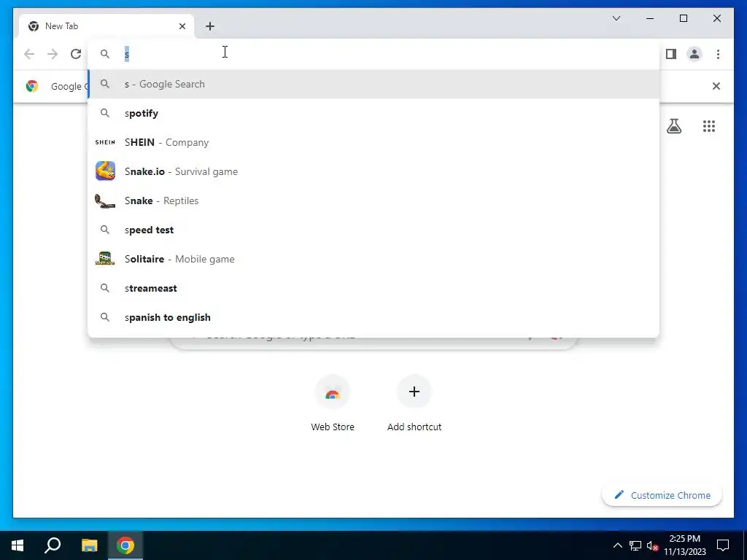Click the Add shortcut button
The height and width of the screenshot is (560, 747).
pos(414,404)
